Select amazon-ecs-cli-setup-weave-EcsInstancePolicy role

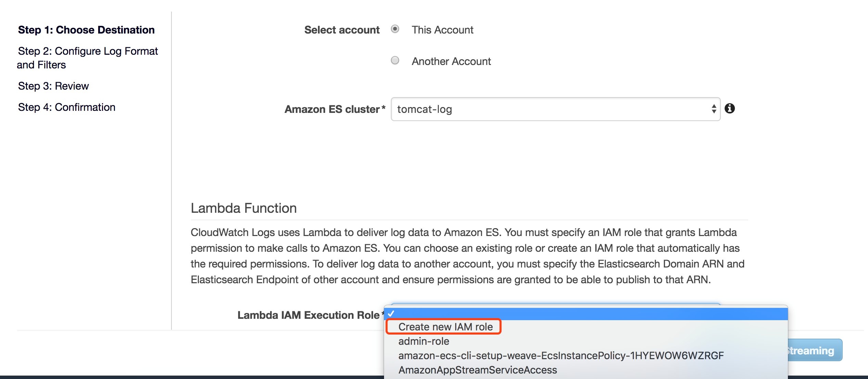coord(561,355)
